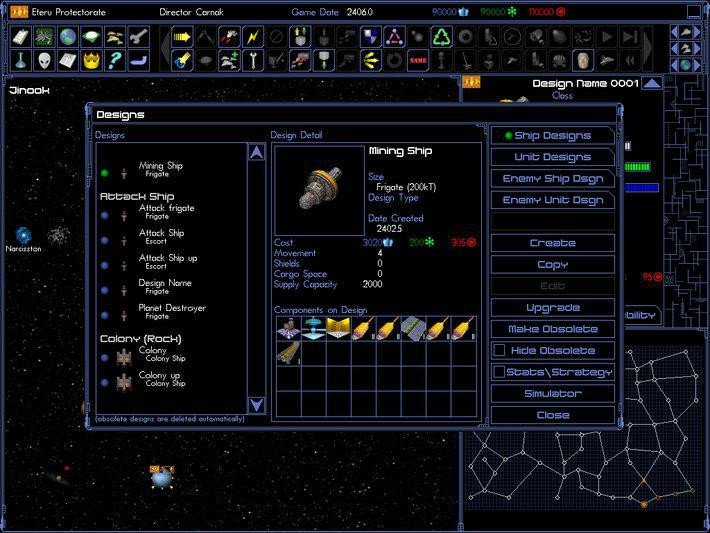Switch to the Unit Designs tab
The width and height of the screenshot is (710, 533).
pyautogui.click(x=552, y=157)
